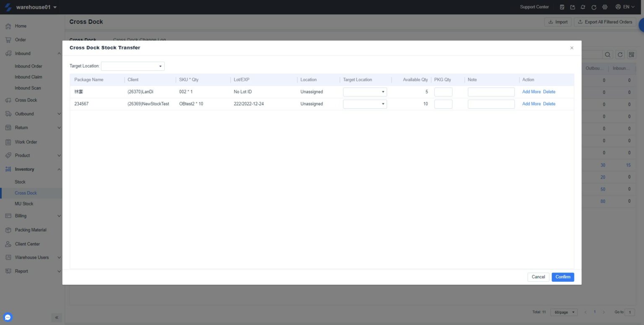Image resolution: width=644 pixels, height=325 pixels.
Task: Click the PKG Qty field for the LanDi row
Action: [x=443, y=91]
